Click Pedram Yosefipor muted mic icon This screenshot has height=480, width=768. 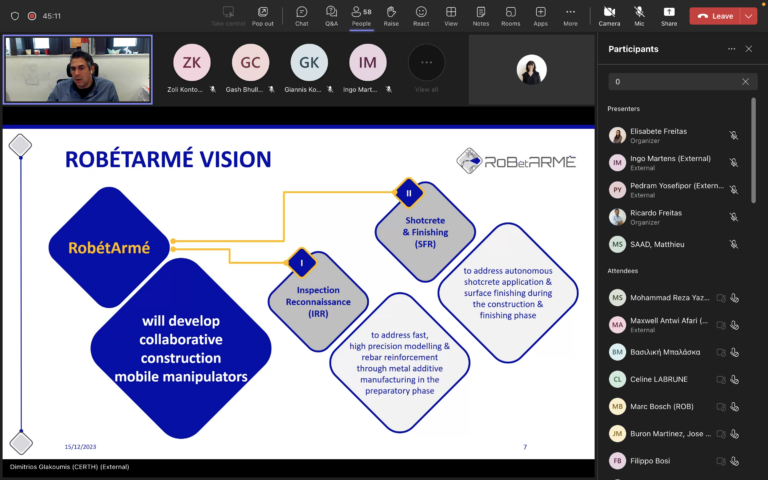click(733, 190)
